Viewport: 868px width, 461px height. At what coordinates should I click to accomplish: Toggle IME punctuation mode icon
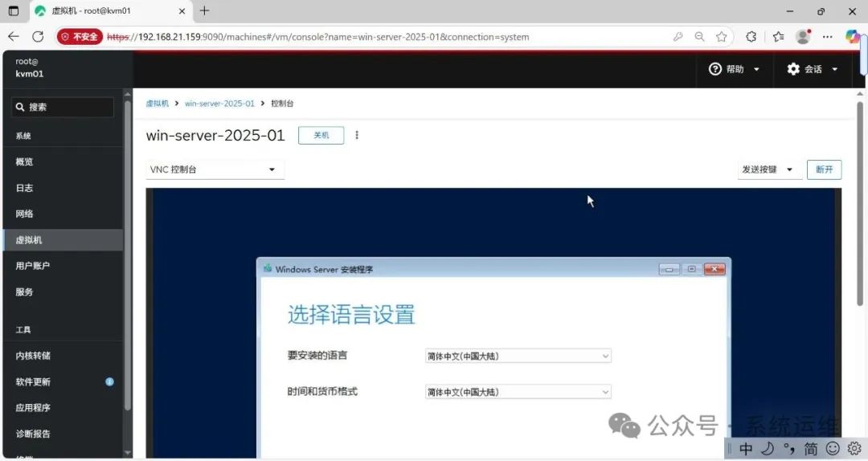(789, 448)
